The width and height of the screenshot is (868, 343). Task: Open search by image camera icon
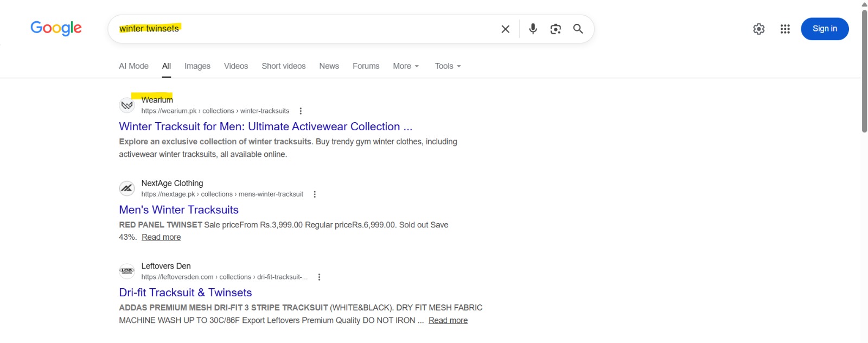tap(556, 29)
